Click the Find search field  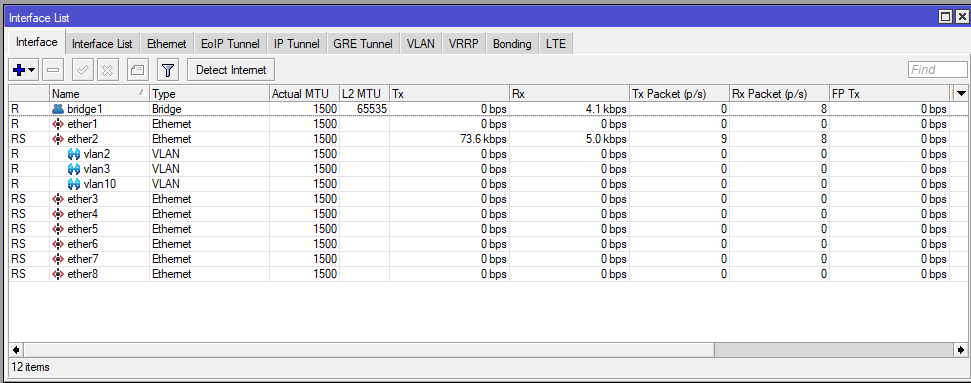point(938,69)
